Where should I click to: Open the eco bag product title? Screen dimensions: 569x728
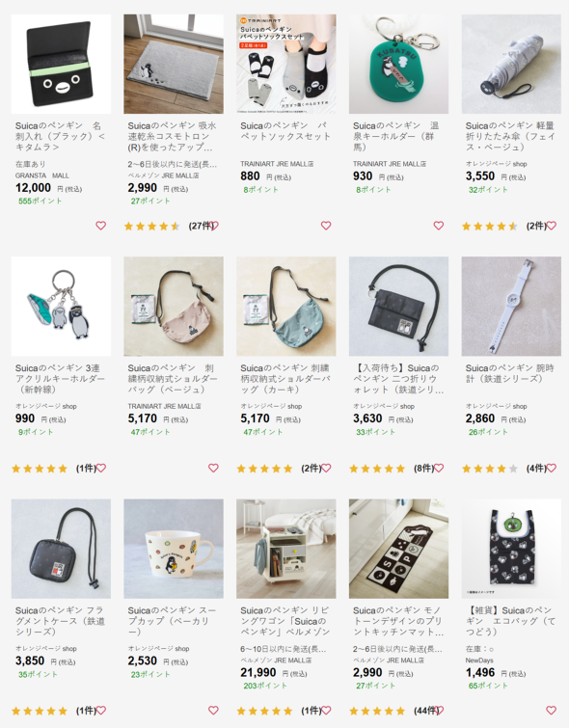(511, 621)
